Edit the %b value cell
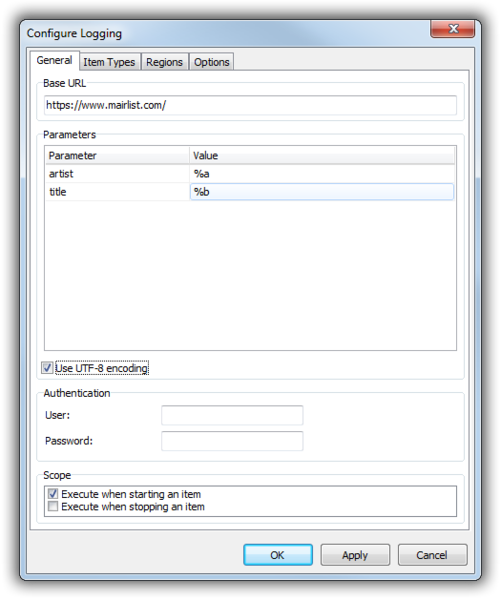The height and width of the screenshot is (600, 501). point(322,192)
